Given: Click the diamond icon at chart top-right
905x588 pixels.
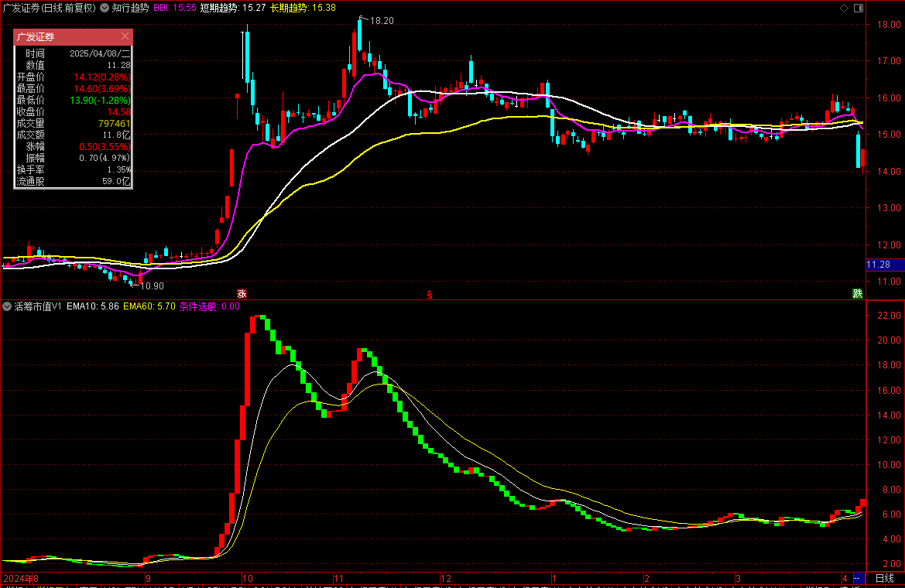Looking at the screenshot, I should coord(844,8).
